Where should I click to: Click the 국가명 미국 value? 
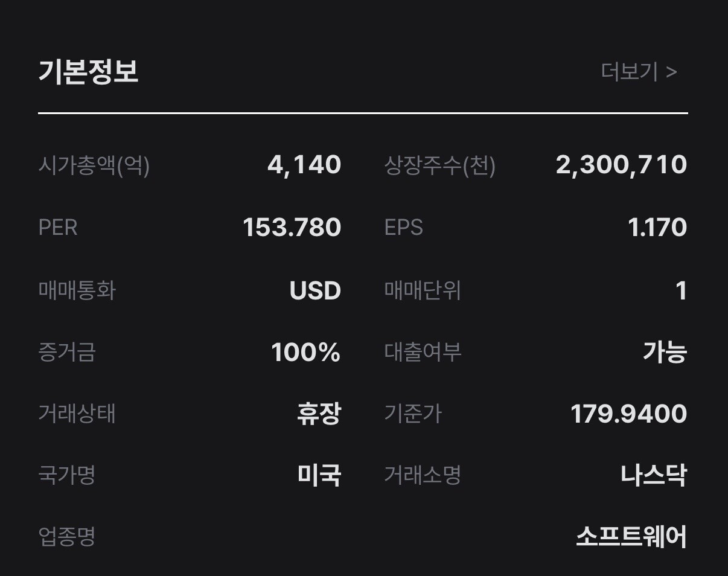[319, 476]
